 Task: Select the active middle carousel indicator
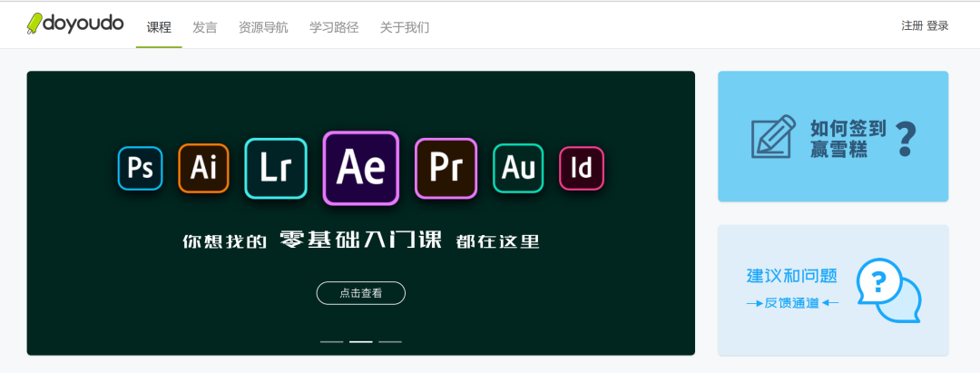point(360,342)
